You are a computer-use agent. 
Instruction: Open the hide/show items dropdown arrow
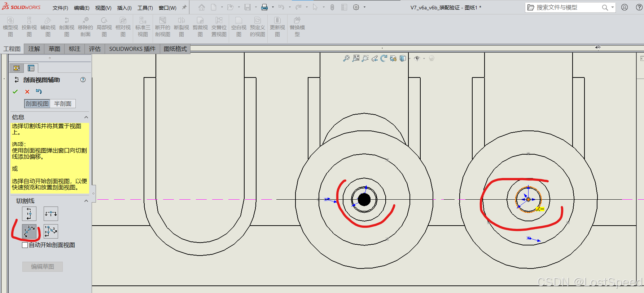424,58
